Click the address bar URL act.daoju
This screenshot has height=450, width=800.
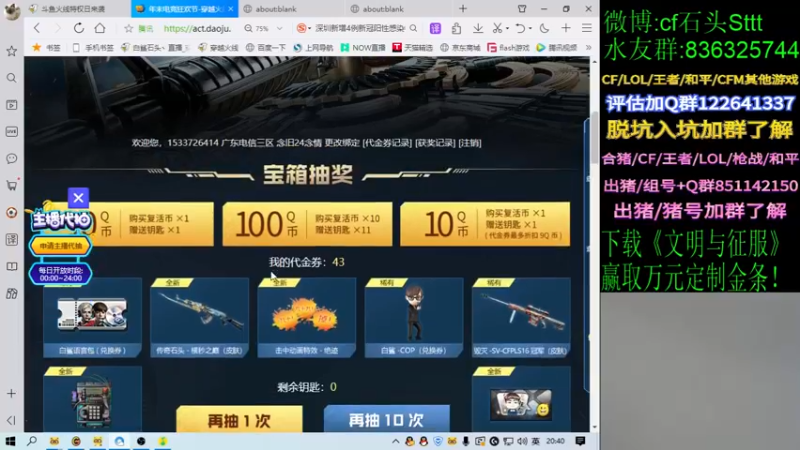[197, 29]
